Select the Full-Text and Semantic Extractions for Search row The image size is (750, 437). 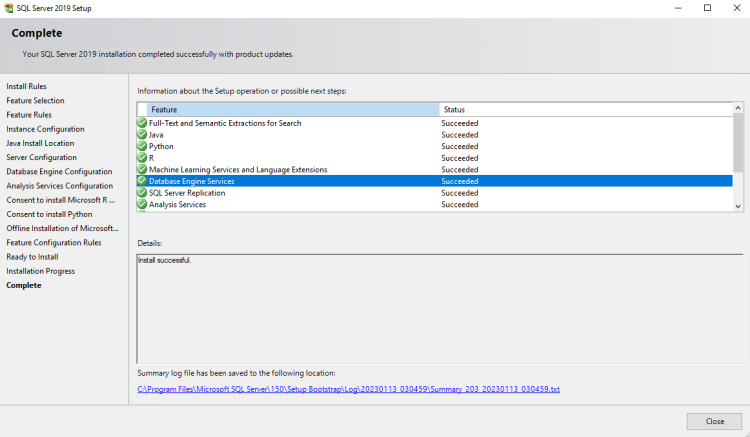pos(435,123)
